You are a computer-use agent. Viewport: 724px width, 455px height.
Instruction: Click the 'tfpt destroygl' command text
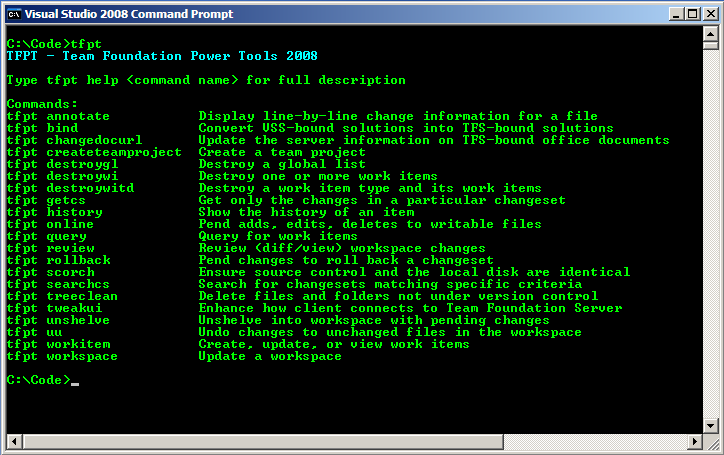point(62,164)
